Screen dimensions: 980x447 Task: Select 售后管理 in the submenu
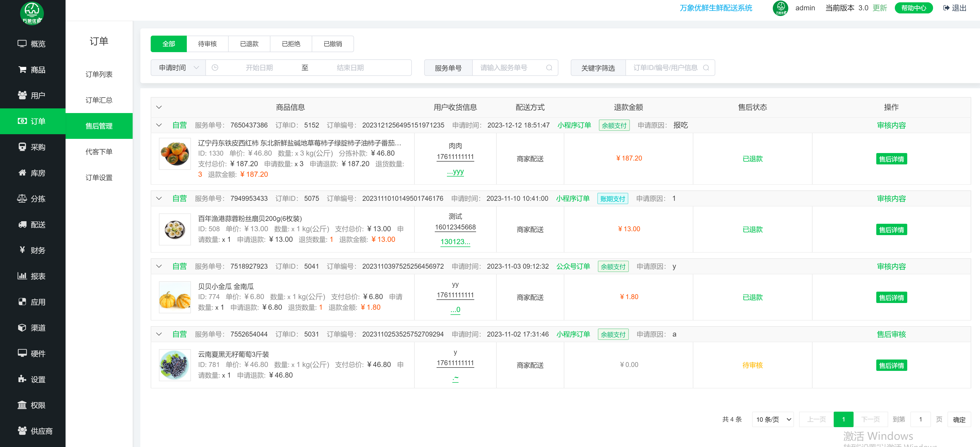click(99, 126)
